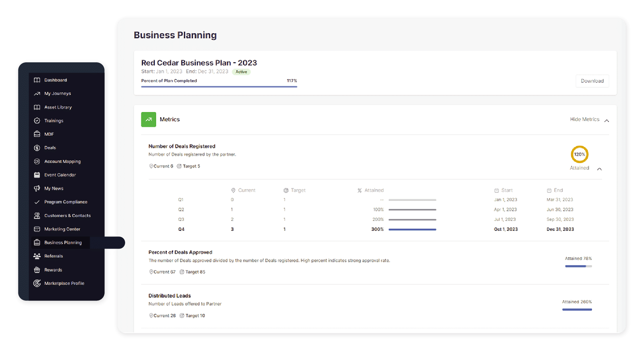Click the Target column header icon
Screen dimensions: 644x357
[x=286, y=190]
